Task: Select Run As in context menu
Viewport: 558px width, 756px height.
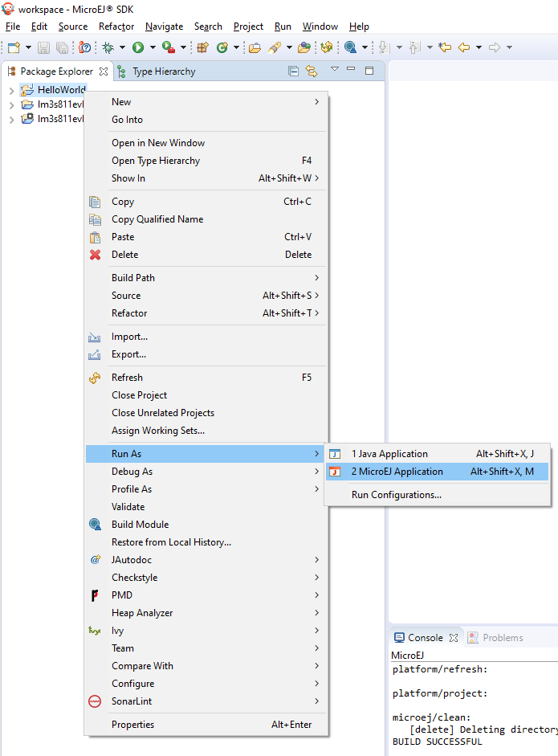Action: pos(206,454)
